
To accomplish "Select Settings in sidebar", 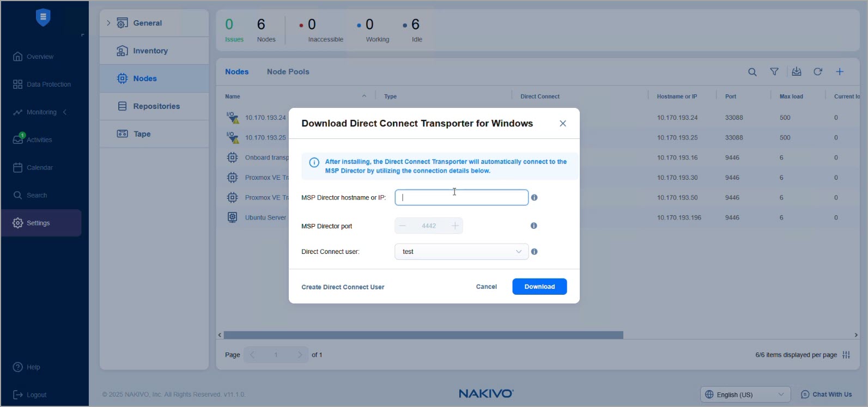I will point(41,223).
